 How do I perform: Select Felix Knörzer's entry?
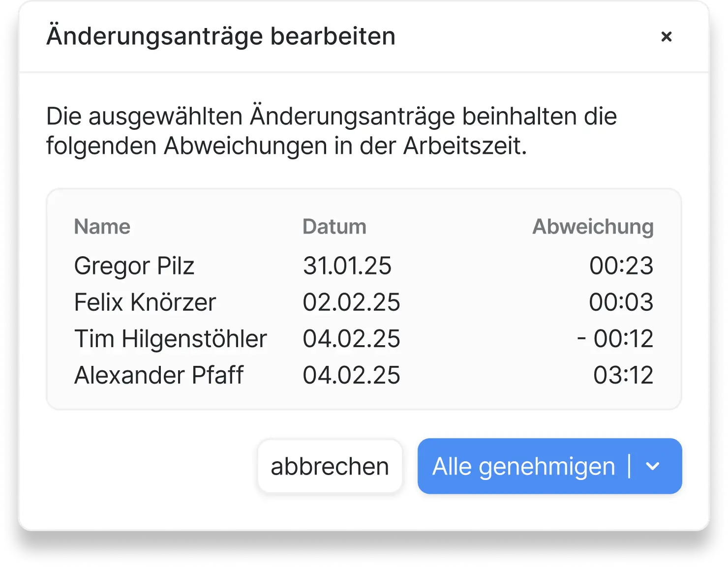point(144,302)
